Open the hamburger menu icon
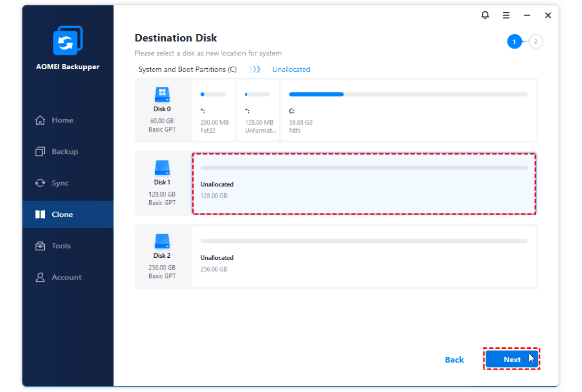Viewport: 582px width, 392px height. [506, 15]
